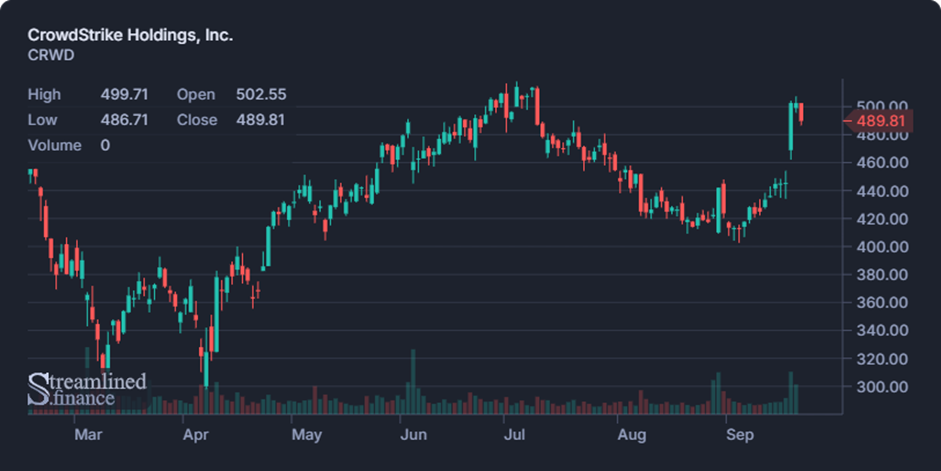Click the 380.00 price axis label

[882, 275]
